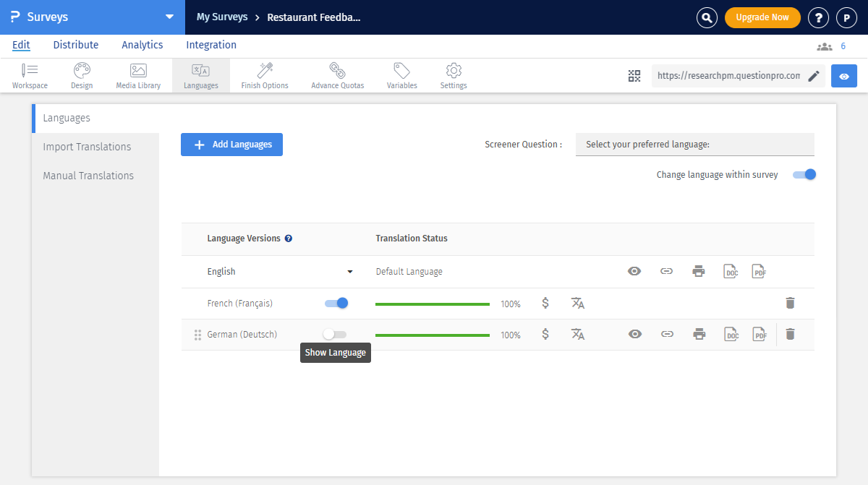
Task: Open Advance Quotas in toolbar
Action: (337, 76)
